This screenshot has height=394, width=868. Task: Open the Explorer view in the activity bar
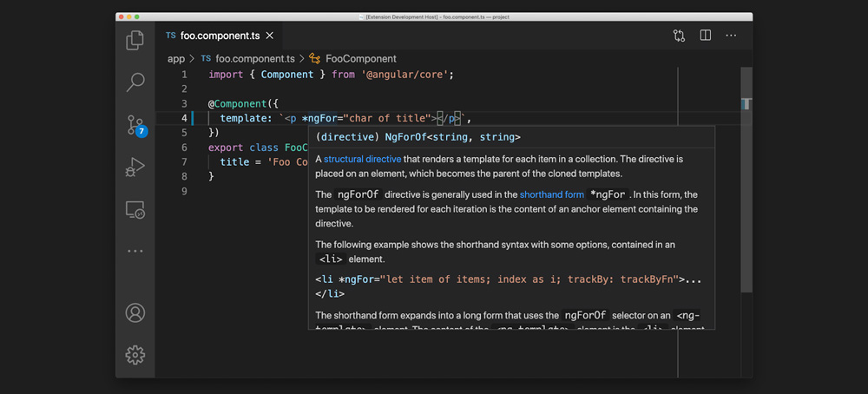point(135,41)
